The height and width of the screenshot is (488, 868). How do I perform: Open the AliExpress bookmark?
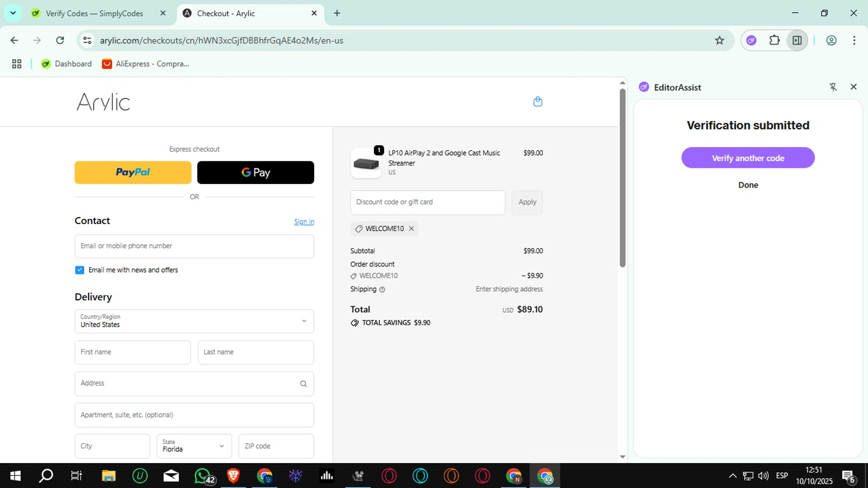(x=146, y=64)
